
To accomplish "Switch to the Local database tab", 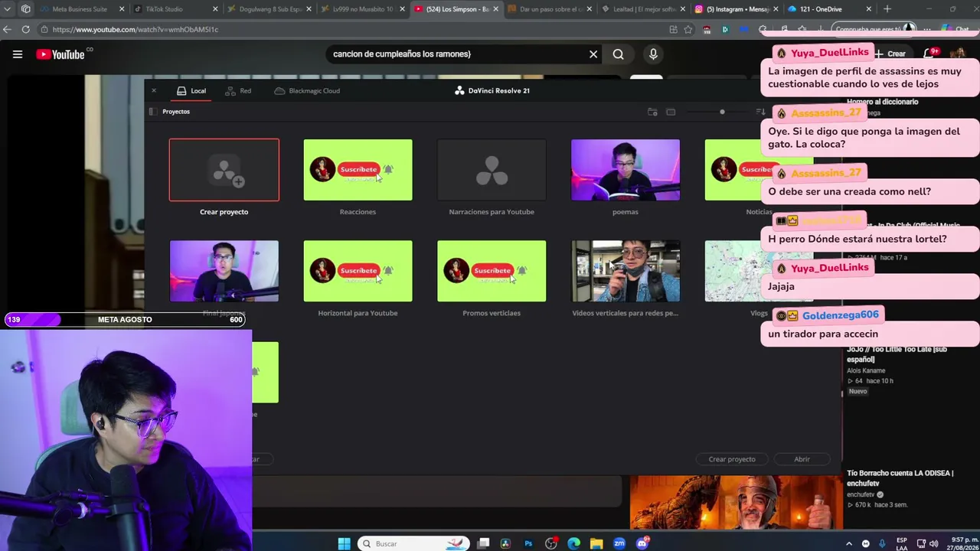I will pos(191,90).
